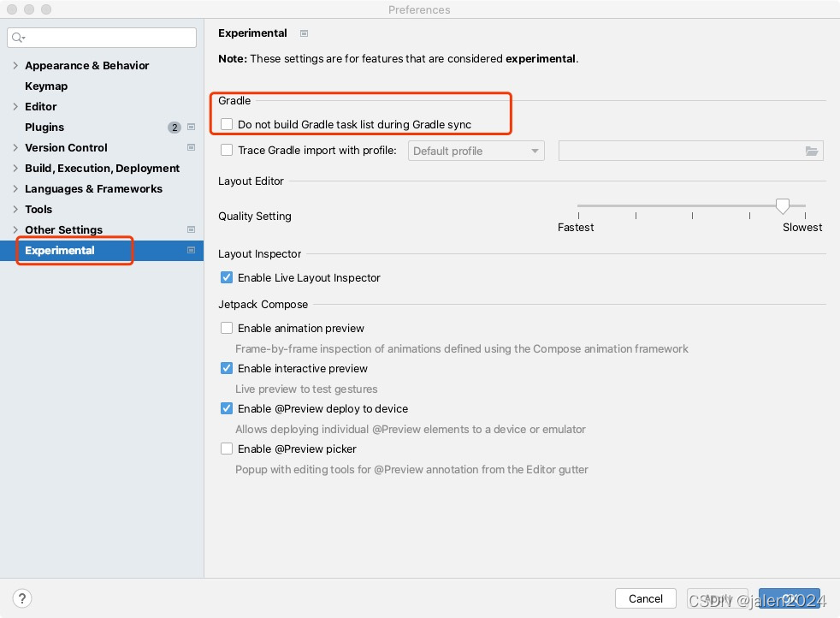Expand the Tools tree node
The height and width of the screenshot is (618, 840).
(15, 209)
